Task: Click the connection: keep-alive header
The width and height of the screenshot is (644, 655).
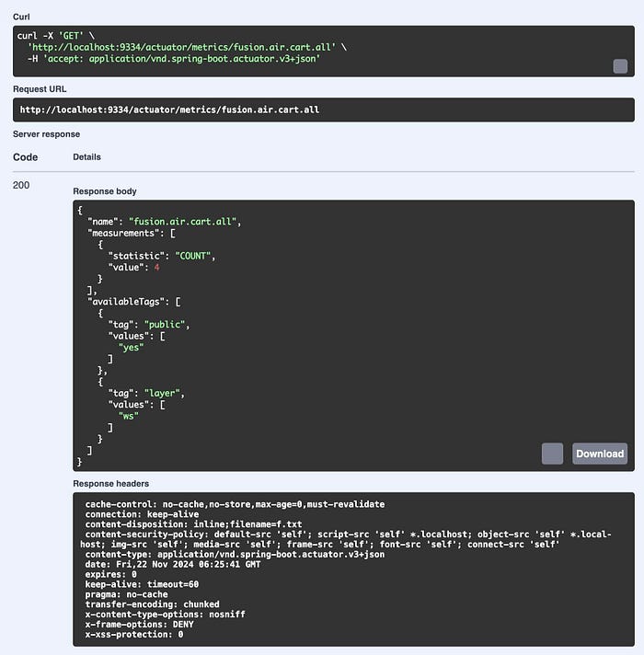Action: 142,514
